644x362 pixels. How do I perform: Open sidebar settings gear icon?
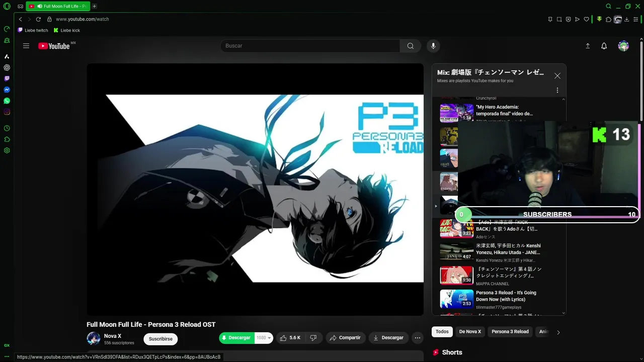[x=7, y=150]
